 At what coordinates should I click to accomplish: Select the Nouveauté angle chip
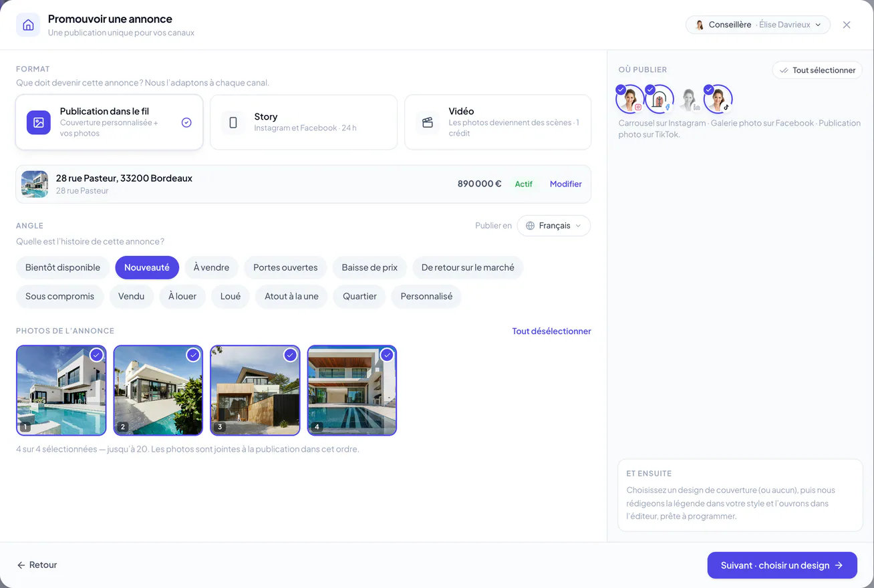click(147, 268)
